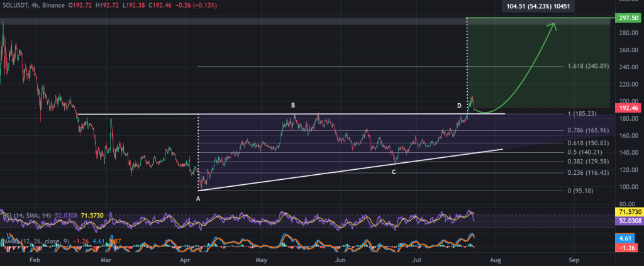Click the point B label on chart
The image size is (644, 266).
pyautogui.click(x=292, y=105)
